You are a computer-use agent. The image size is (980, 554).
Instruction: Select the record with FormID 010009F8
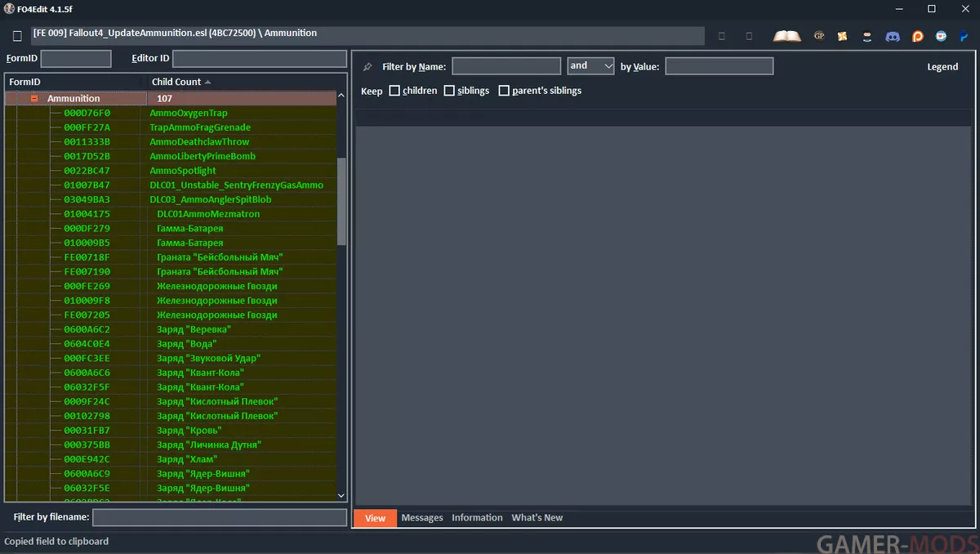171,301
